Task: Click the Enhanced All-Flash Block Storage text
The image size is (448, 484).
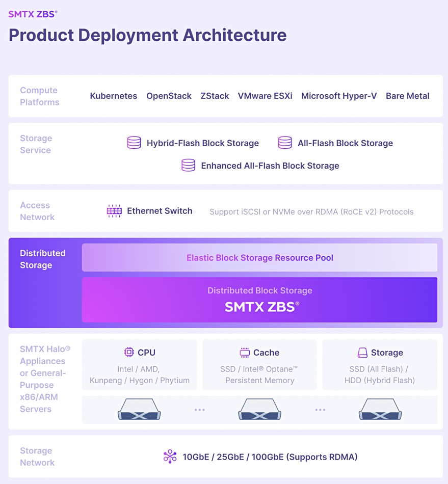Action: [x=270, y=166]
